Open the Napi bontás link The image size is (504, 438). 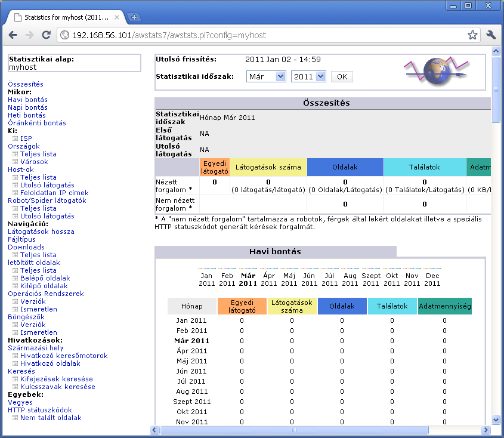coord(27,107)
